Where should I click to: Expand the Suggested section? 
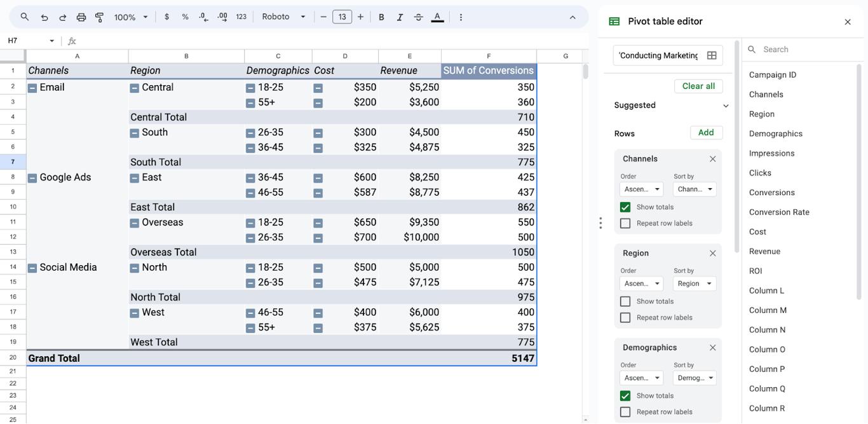[726, 106]
